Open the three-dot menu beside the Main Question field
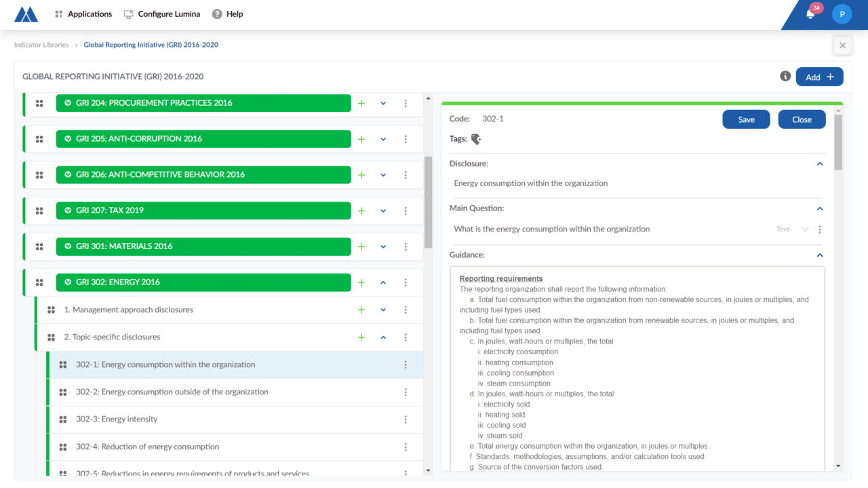Screen dimensions: 868x488 click(x=819, y=229)
